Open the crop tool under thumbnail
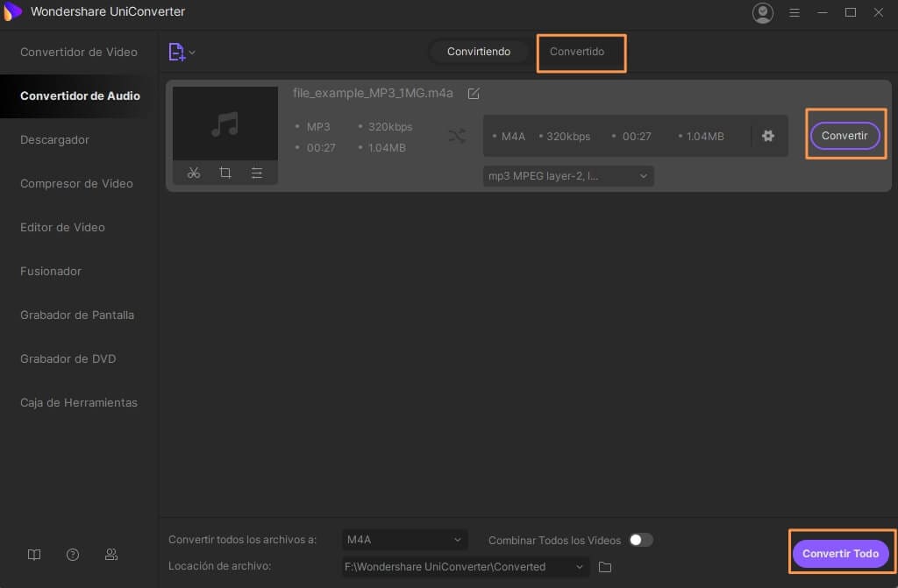This screenshot has width=898, height=588. pyautogui.click(x=225, y=173)
